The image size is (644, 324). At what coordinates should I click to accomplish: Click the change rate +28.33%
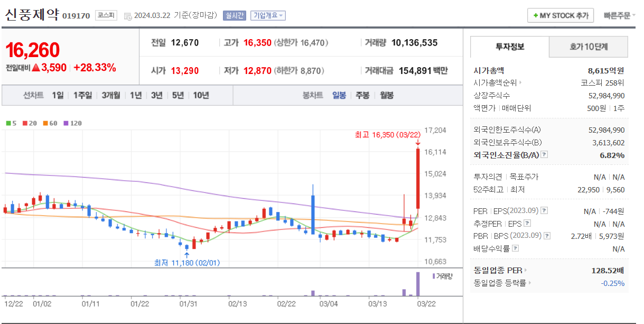point(95,68)
